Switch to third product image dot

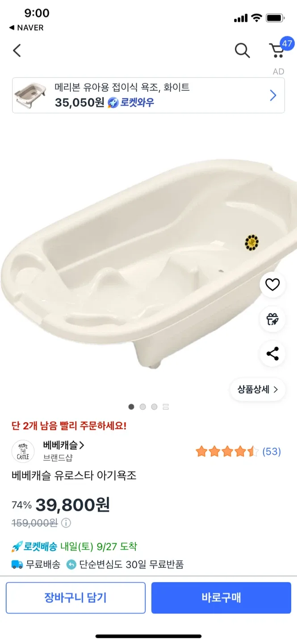(154, 407)
